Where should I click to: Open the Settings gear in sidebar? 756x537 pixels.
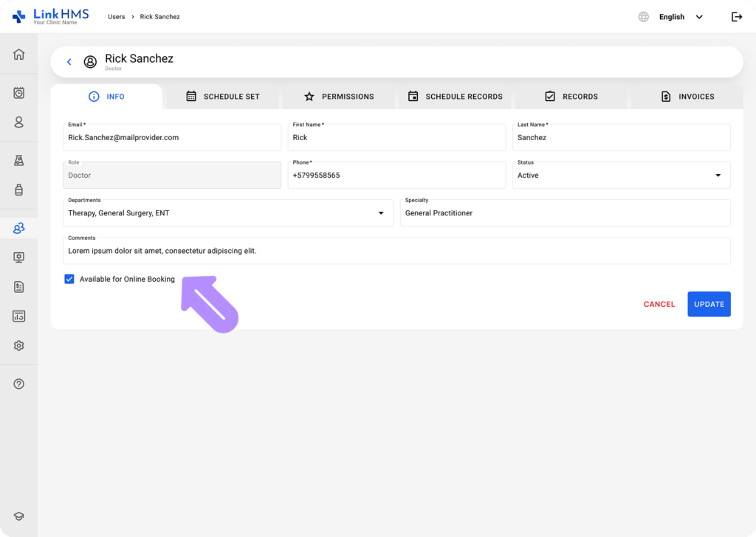(18, 346)
